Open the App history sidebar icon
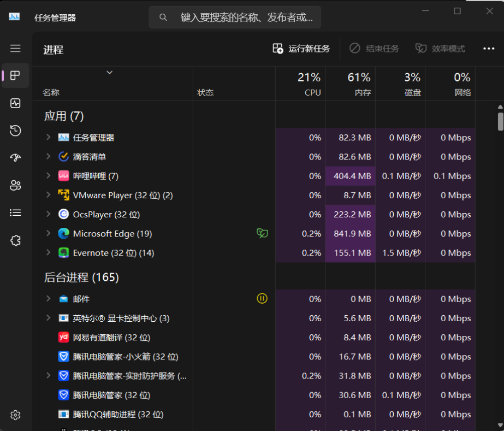Viewport: 504px width, 431px height. click(15, 131)
